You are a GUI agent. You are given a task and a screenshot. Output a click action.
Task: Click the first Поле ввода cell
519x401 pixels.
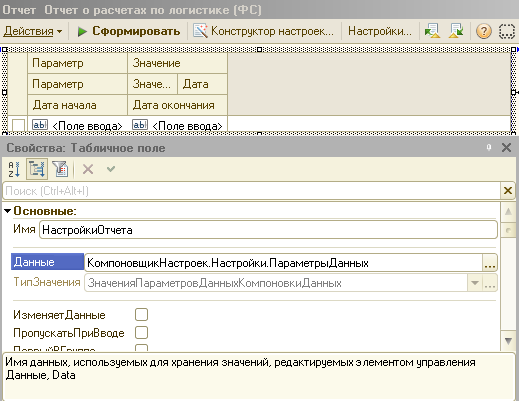tap(77, 125)
